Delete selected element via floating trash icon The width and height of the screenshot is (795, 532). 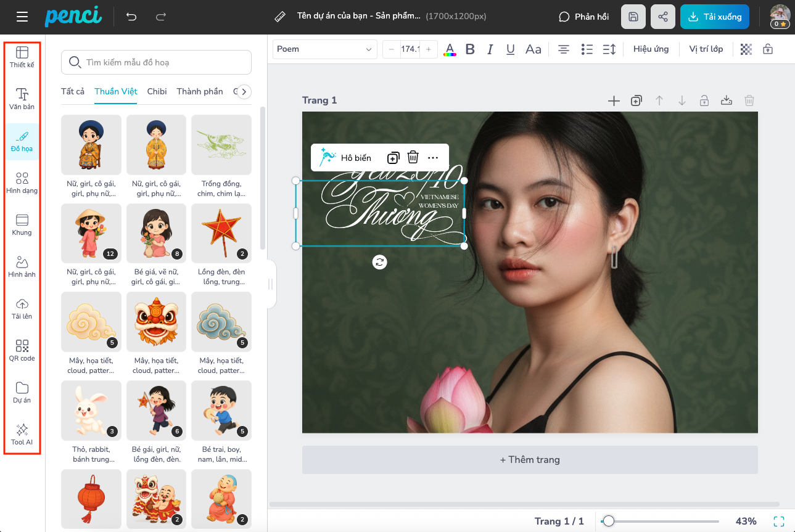(413, 158)
